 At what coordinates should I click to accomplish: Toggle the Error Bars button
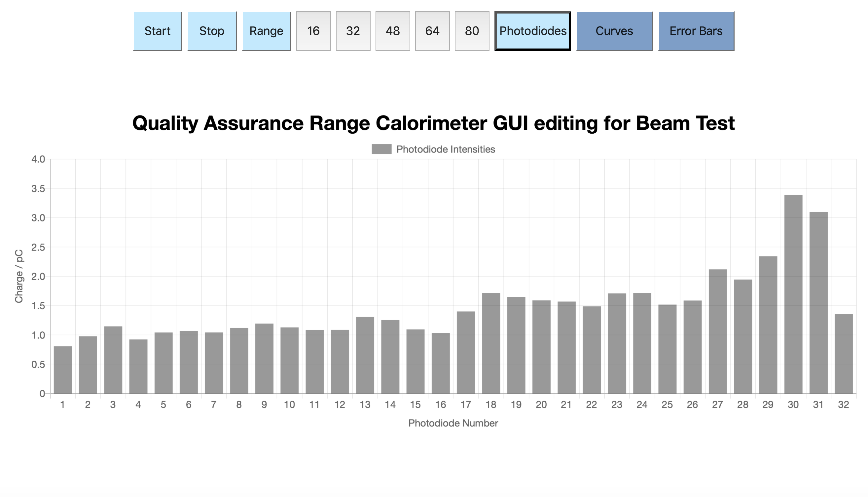pyautogui.click(x=696, y=31)
